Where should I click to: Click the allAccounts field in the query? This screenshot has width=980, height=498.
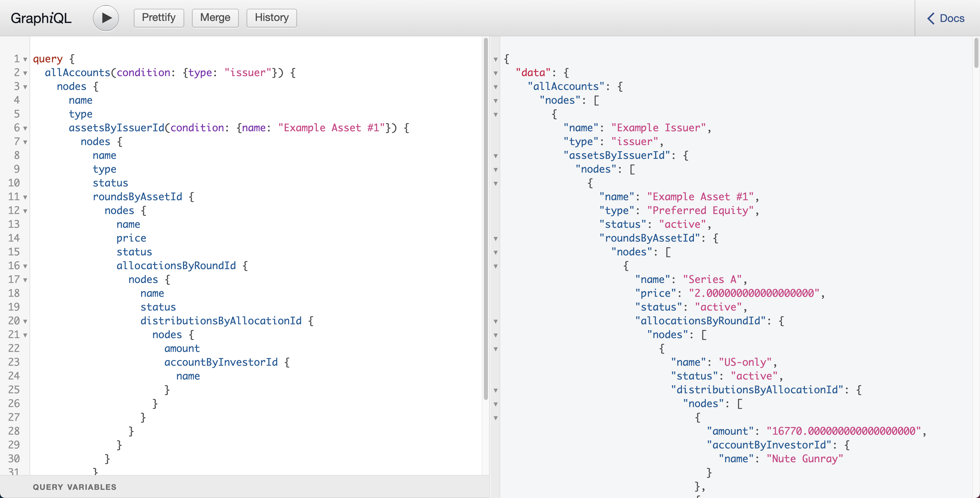[78, 73]
